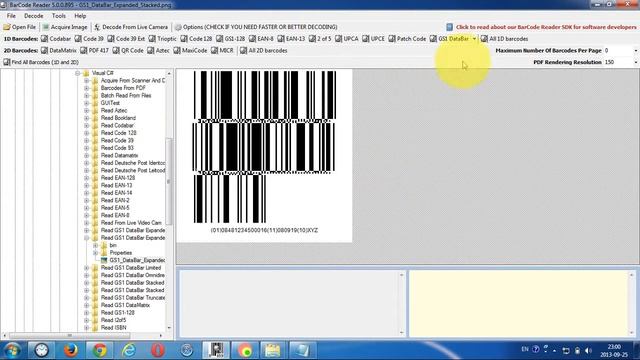Toggle the MICR option
The image size is (640, 360).
pyautogui.click(x=222, y=51)
